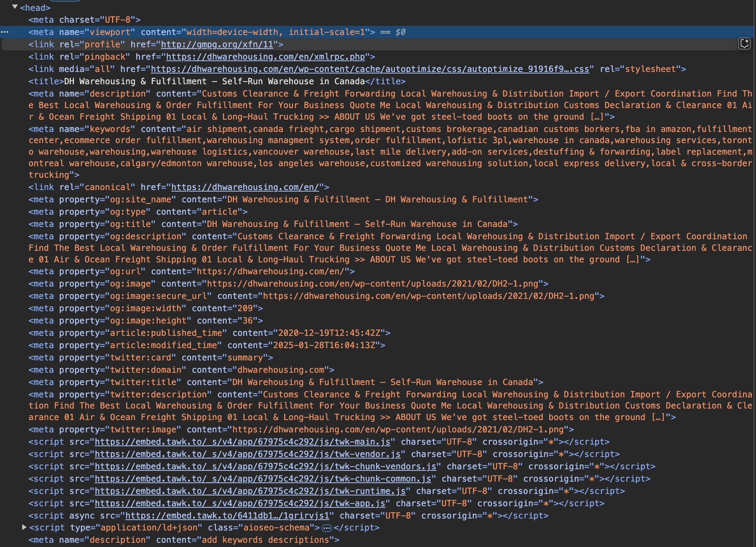Select the twitter:description meta element
Screen dimensions: 756x547
click(x=390, y=405)
